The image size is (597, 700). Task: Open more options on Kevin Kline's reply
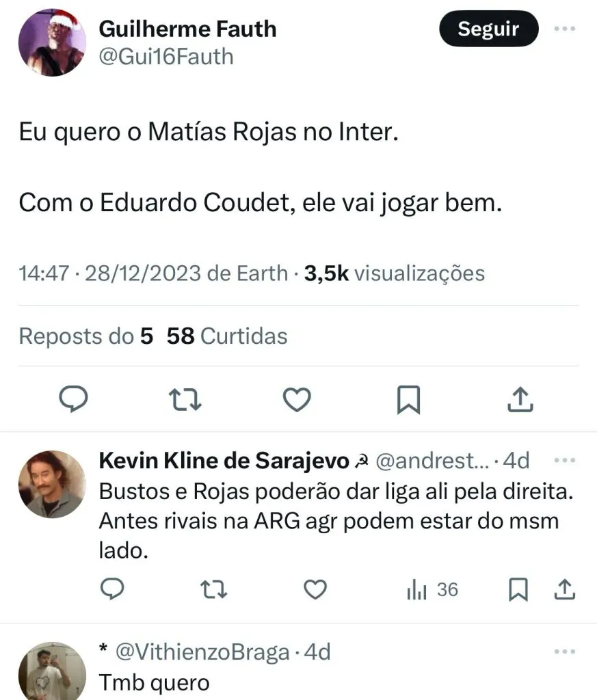pos(565,461)
